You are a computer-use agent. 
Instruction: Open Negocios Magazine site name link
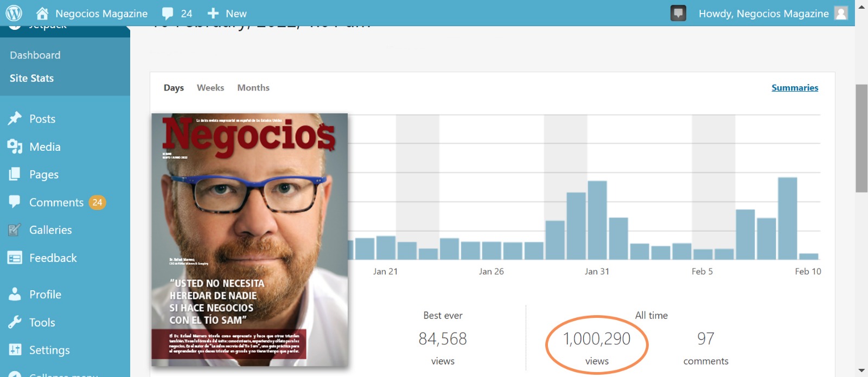point(101,14)
